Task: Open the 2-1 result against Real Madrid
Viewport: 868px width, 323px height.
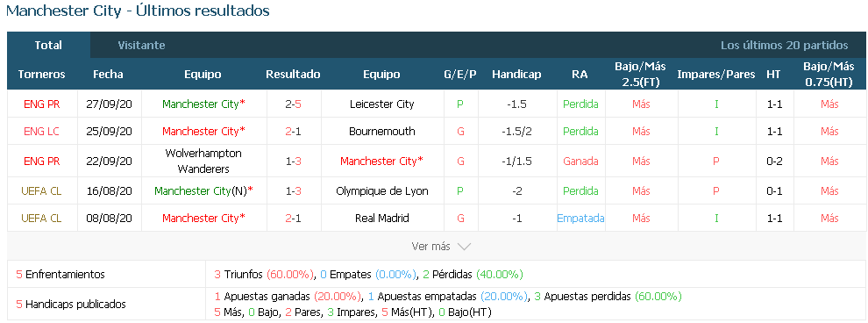Action: point(294,219)
